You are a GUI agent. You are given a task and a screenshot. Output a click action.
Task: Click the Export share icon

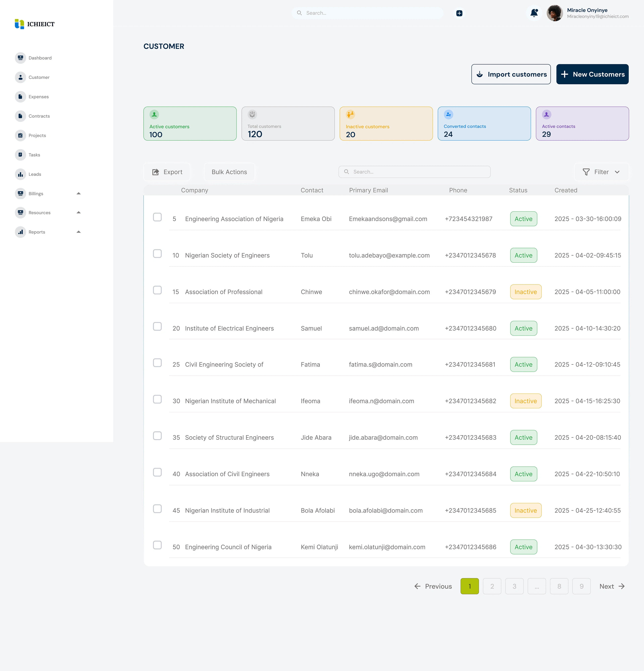(156, 172)
